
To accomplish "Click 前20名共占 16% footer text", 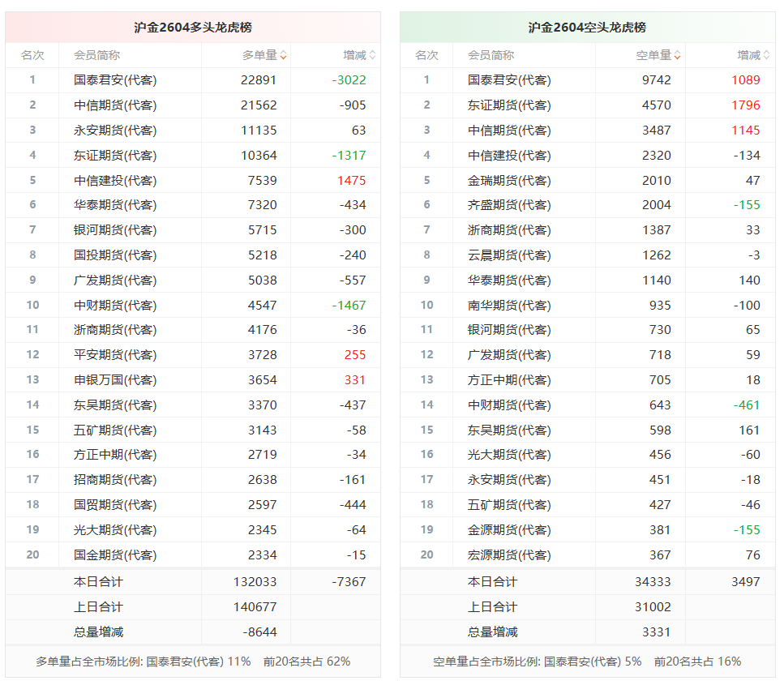I will click(698, 661).
